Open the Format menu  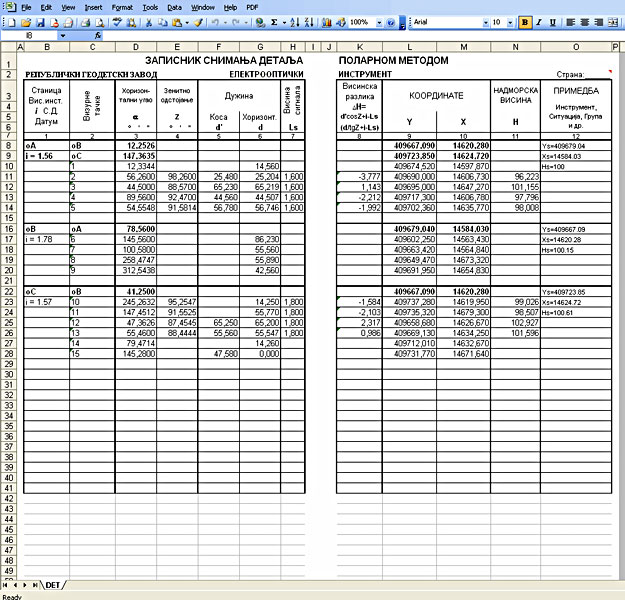[122, 6]
